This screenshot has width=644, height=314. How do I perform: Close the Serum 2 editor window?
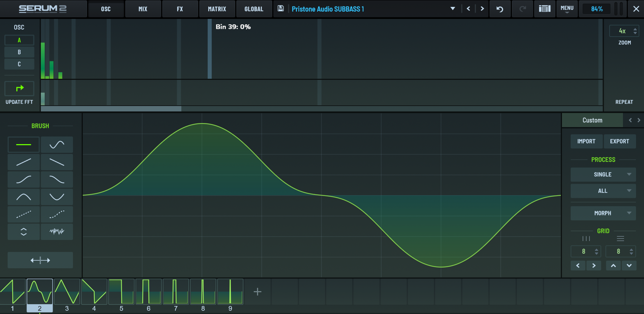tap(636, 9)
